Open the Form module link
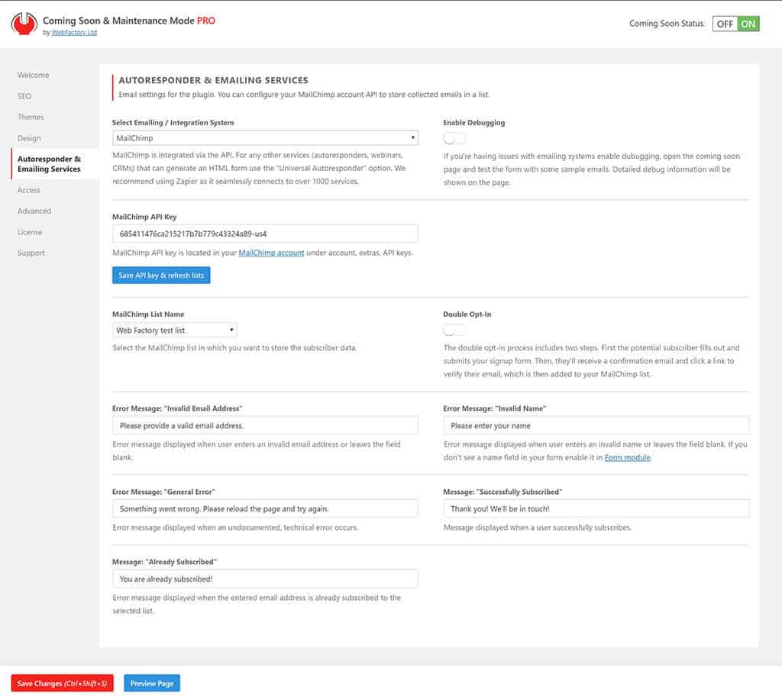The width and height of the screenshot is (782, 700). pyautogui.click(x=628, y=457)
